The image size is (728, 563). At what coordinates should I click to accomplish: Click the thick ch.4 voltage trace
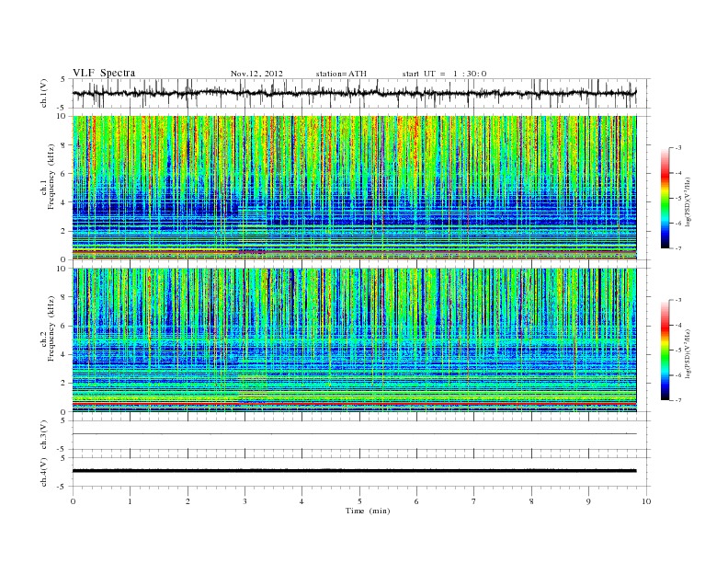tap(354, 471)
